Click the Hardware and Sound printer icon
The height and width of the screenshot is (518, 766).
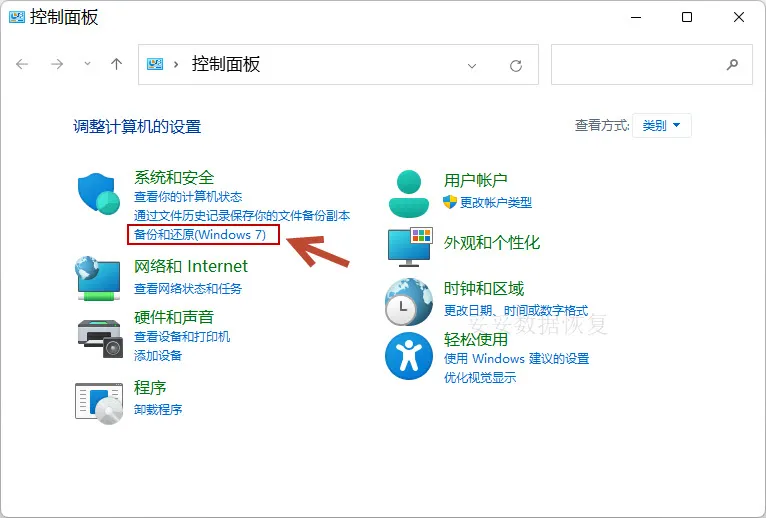(100, 338)
